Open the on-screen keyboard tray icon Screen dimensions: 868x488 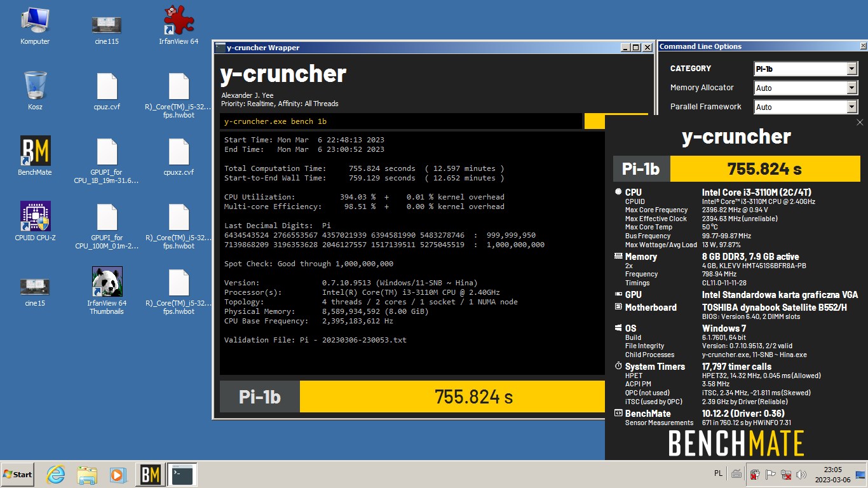736,474
